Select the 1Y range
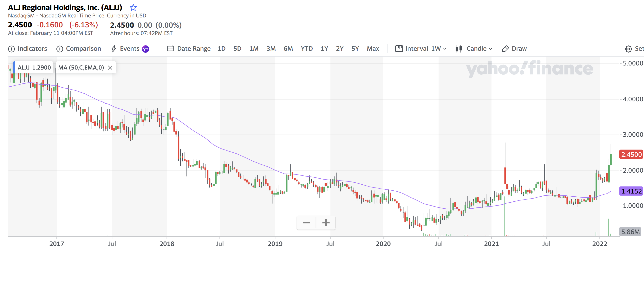This screenshot has width=644, height=289. [324, 49]
